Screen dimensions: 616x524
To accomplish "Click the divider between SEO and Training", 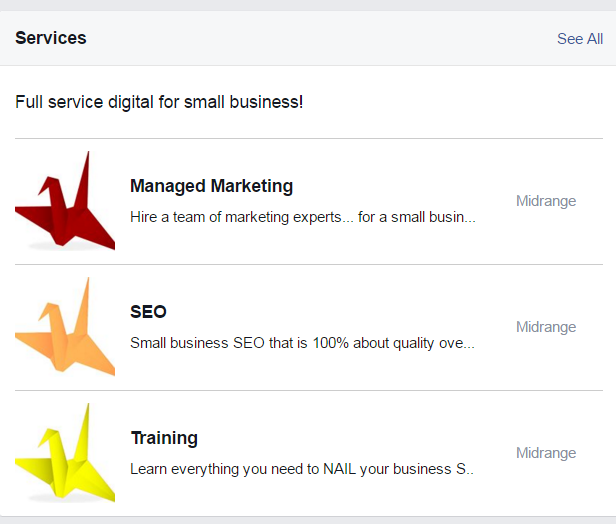I will click(309, 390).
